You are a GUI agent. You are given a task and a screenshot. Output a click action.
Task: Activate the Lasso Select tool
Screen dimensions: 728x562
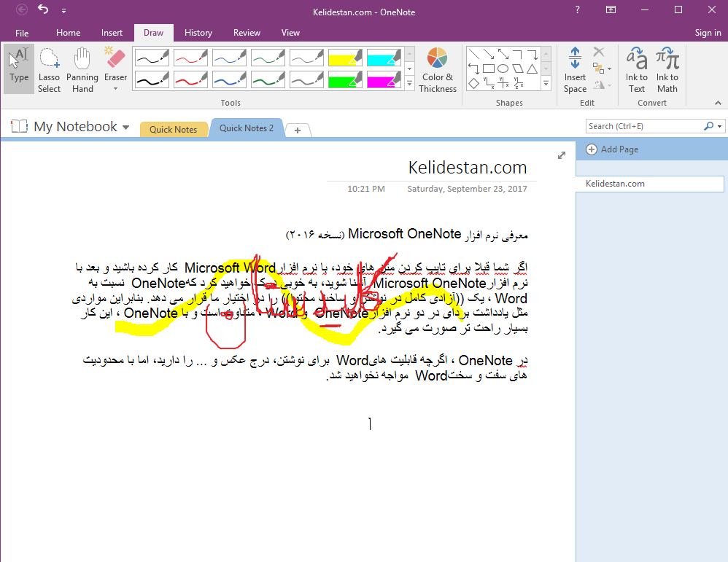coord(49,69)
